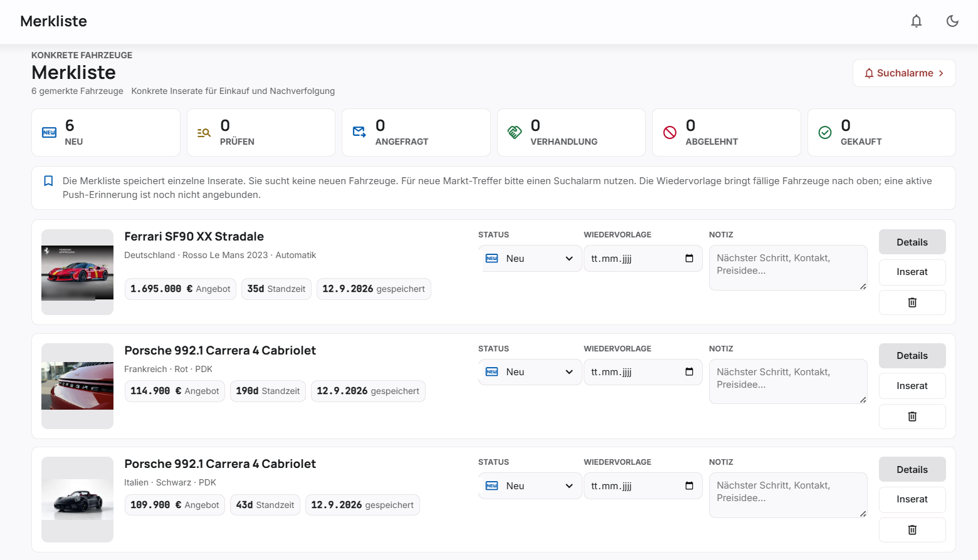The image size is (978, 560).
Task: Open status dropdown for Frankreich Porsche
Action: point(530,372)
